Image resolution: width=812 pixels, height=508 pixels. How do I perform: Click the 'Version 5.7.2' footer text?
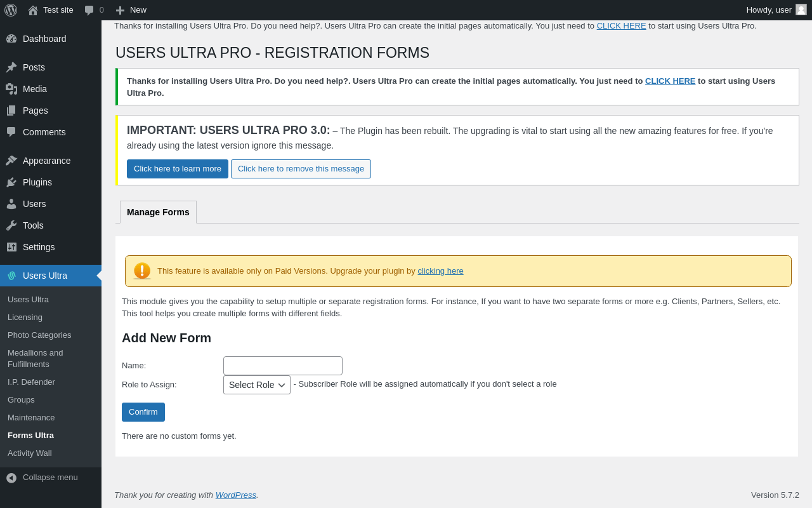tap(775, 495)
